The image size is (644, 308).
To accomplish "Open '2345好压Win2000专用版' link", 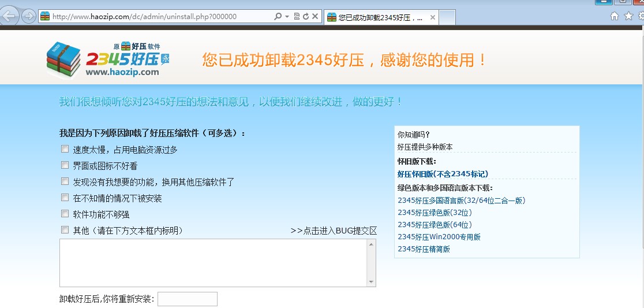I will tap(439, 237).
